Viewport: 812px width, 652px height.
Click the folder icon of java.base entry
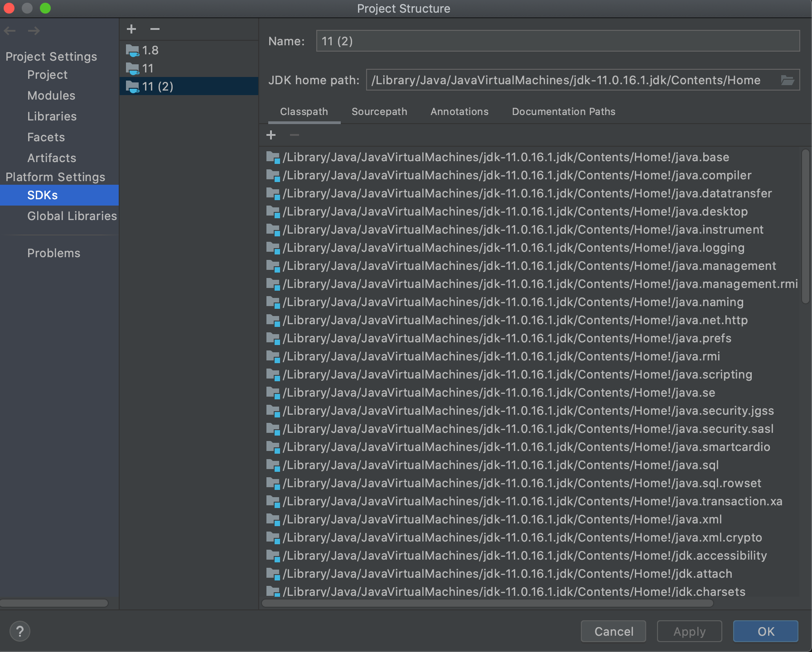click(273, 158)
